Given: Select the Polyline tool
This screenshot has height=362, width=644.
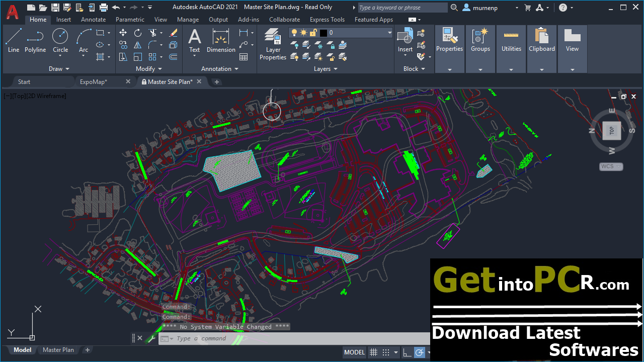Looking at the screenshot, I should (x=35, y=40).
